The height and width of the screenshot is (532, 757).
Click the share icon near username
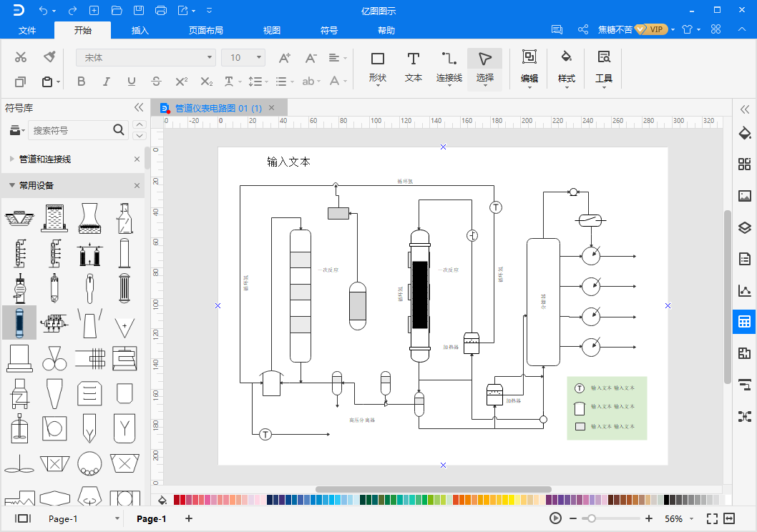tap(583, 29)
